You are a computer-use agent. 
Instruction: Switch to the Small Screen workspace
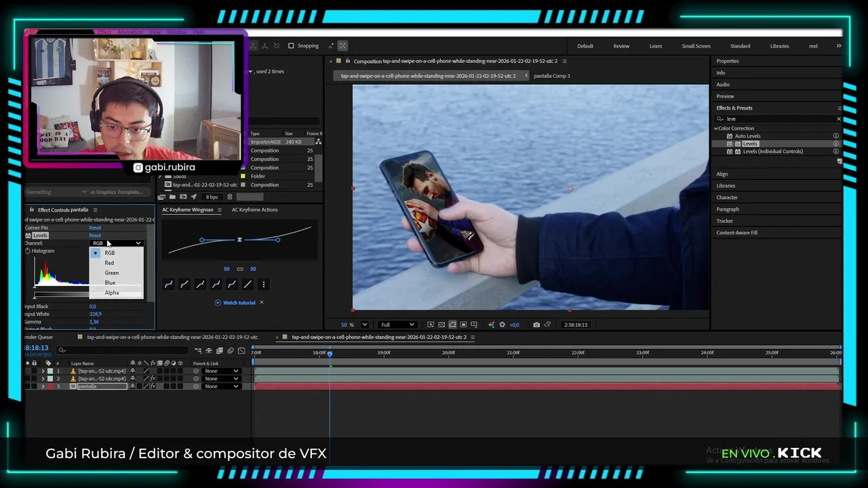click(696, 46)
